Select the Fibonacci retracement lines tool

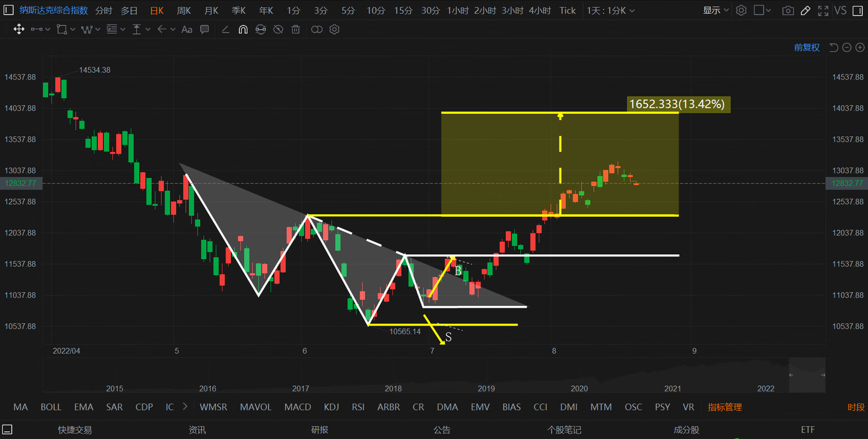(x=112, y=30)
